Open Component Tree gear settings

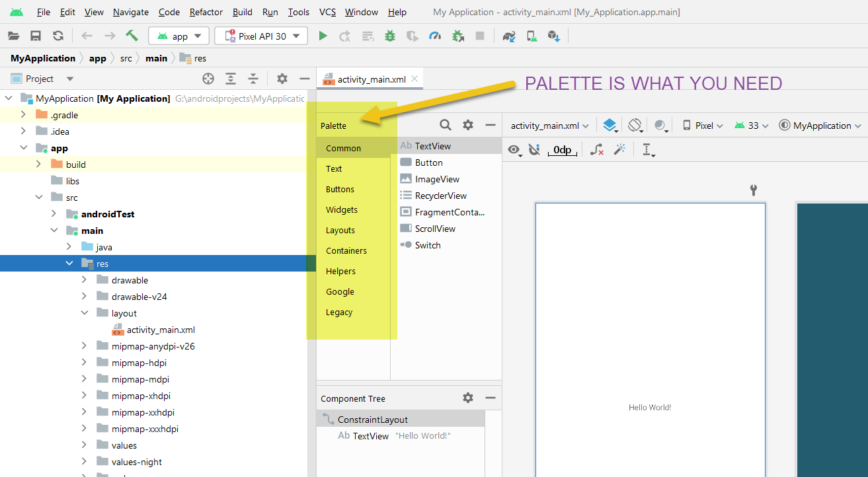click(x=468, y=398)
